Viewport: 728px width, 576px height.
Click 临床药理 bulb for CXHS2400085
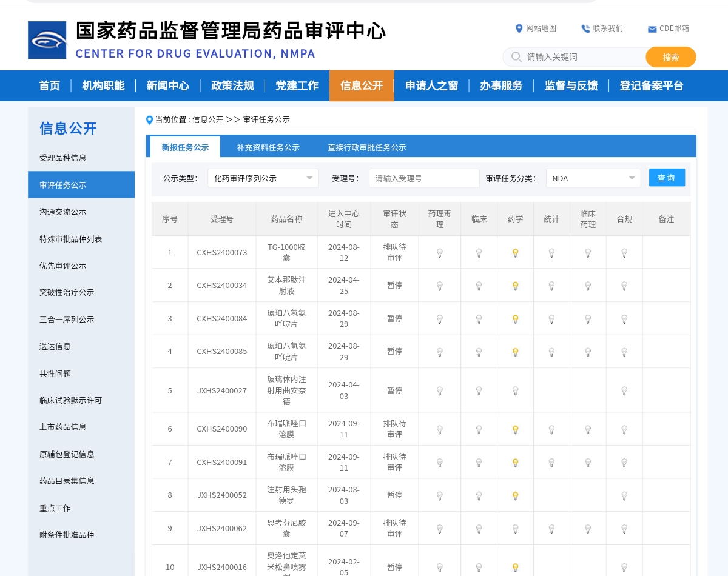(588, 352)
